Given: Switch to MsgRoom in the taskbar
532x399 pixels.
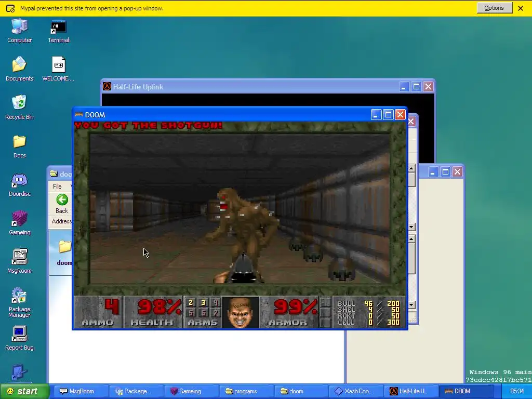Looking at the screenshot, I should 82,391.
